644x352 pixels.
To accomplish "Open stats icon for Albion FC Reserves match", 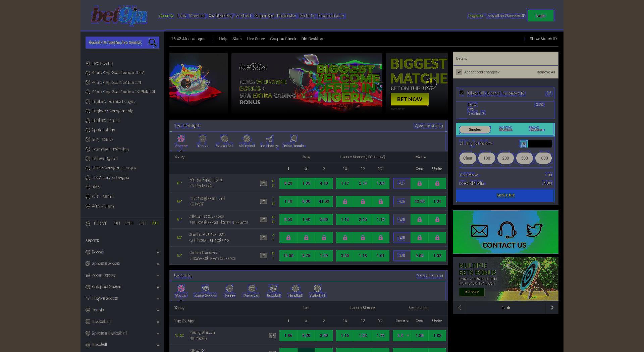I will 264,220.
